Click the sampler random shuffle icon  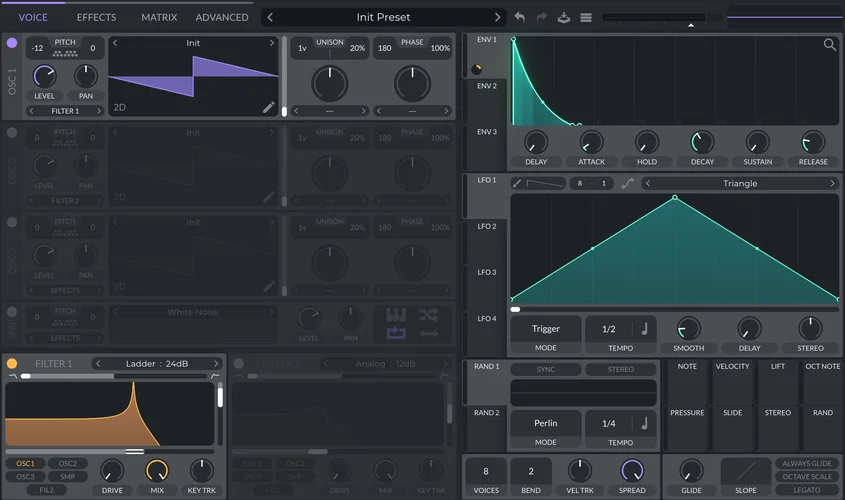click(x=428, y=315)
